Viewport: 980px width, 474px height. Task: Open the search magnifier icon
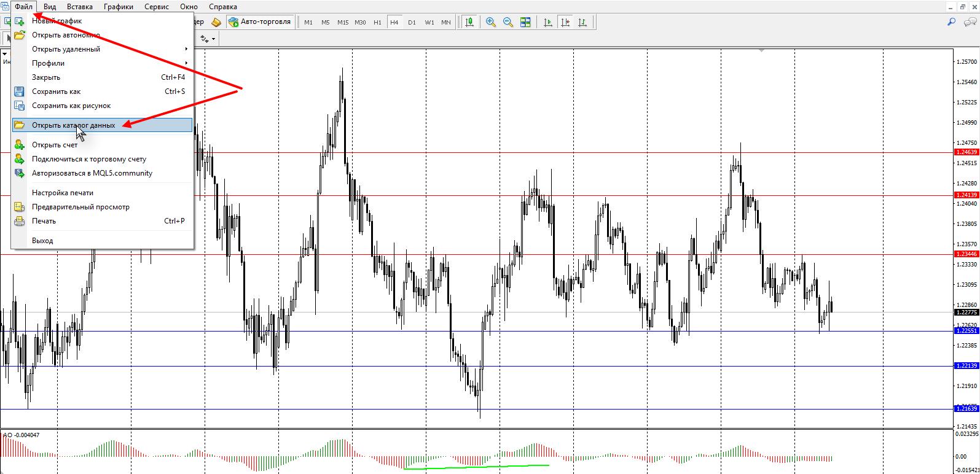point(952,22)
